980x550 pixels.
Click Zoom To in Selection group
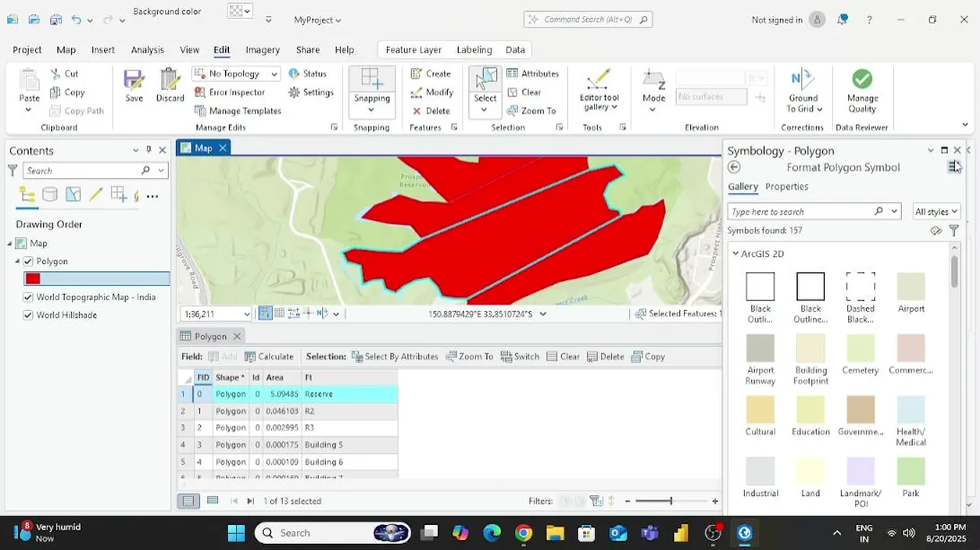pyautogui.click(x=531, y=111)
